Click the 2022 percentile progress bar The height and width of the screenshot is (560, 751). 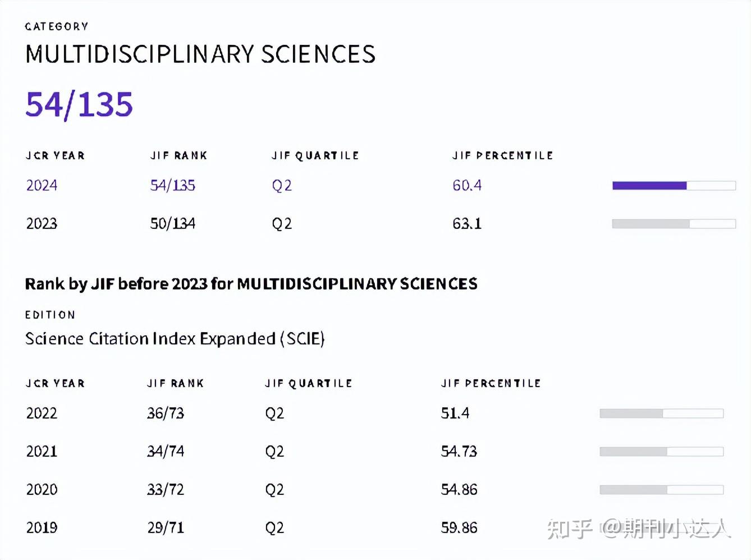click(x=661, y=414)
